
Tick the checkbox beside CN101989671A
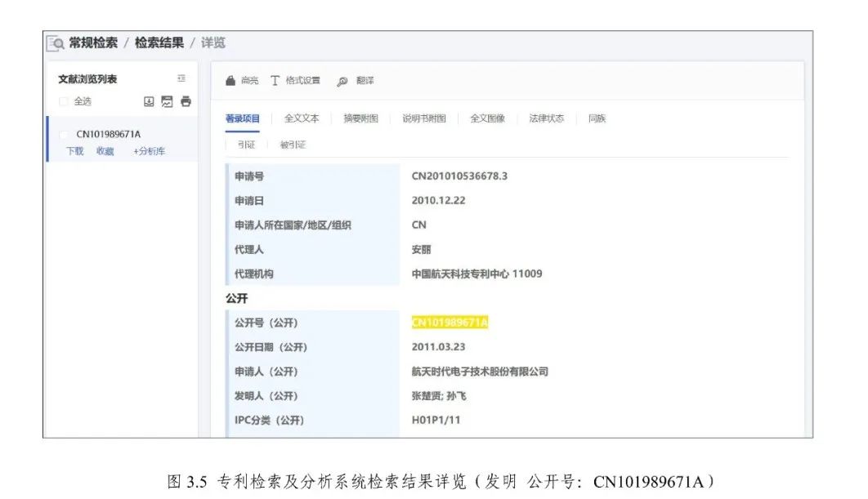(64, 135)
